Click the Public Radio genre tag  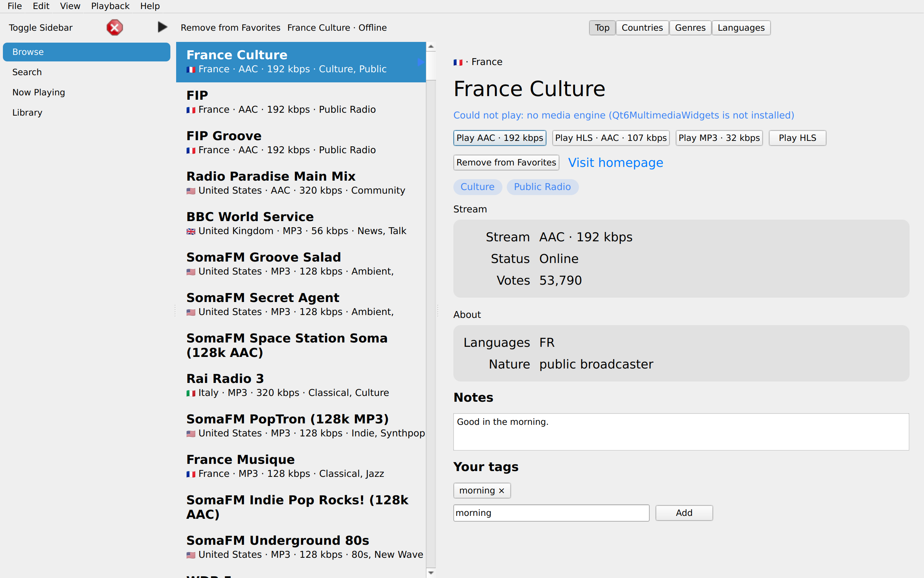(542, 187)
